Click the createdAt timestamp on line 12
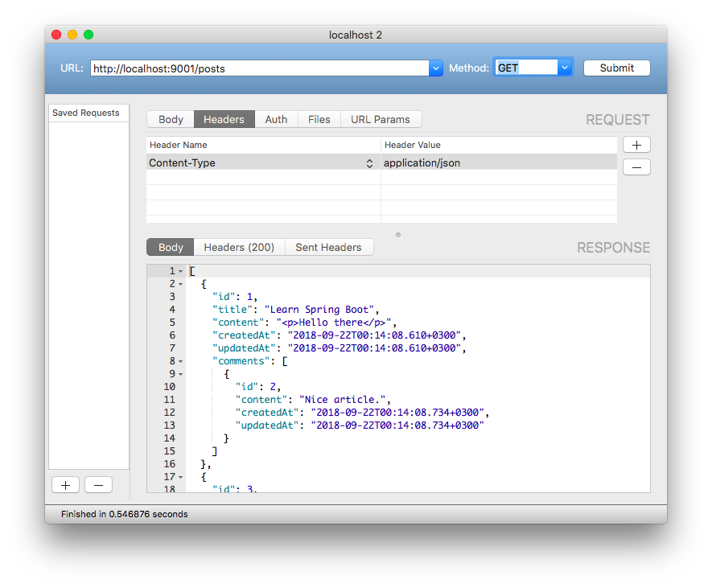The width and height of the screenshot is (712, 588). click(397, 413)
